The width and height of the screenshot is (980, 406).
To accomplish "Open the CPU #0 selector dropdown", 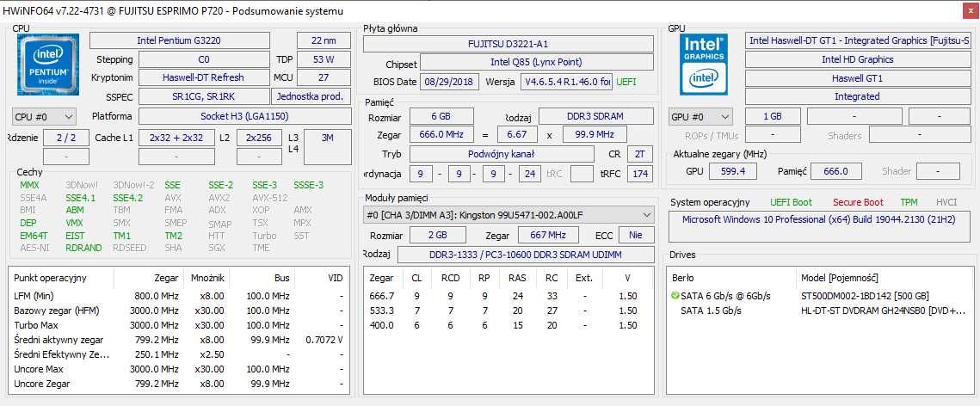I will pyautogui.click(x=45, y=116).
